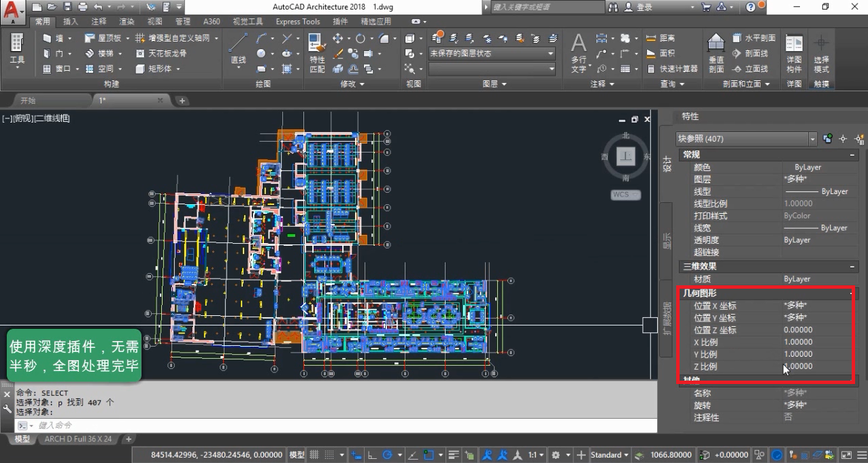Toggle polar tracking in status bar
Screen dimensions: 868x463
pyautogui.click(x=388, y=455)
